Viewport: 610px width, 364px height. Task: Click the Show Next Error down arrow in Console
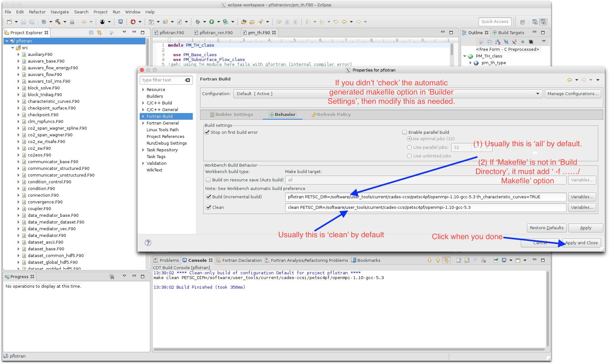(429, 260)
